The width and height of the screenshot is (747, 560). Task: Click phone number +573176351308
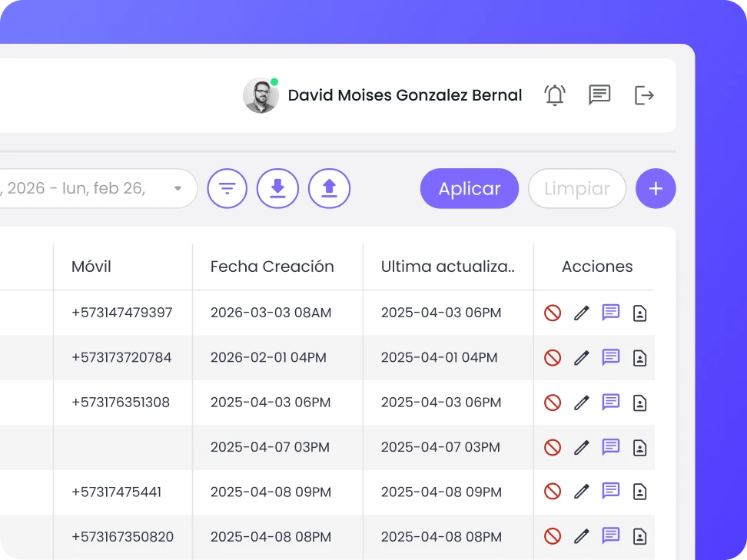tap(121, 402)
